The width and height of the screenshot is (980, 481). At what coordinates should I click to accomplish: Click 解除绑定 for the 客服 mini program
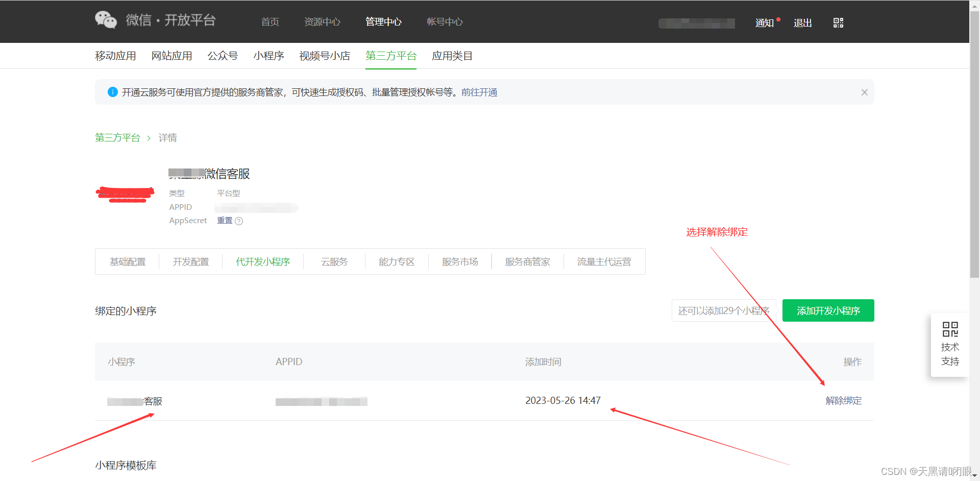click(x=844, y=401)
